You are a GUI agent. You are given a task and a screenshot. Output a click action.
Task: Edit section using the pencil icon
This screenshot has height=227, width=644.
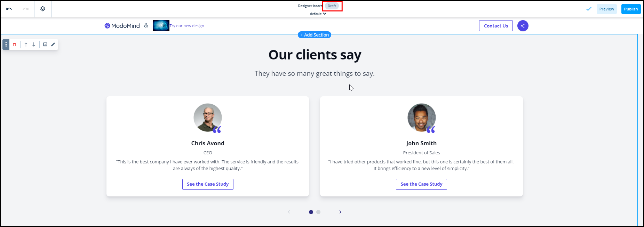point(53,44)
